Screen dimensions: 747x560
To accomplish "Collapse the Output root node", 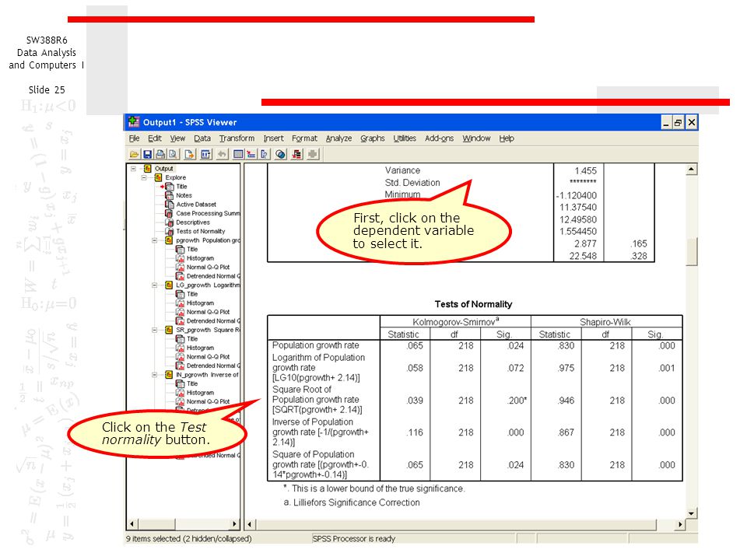I will click(133, 169).
